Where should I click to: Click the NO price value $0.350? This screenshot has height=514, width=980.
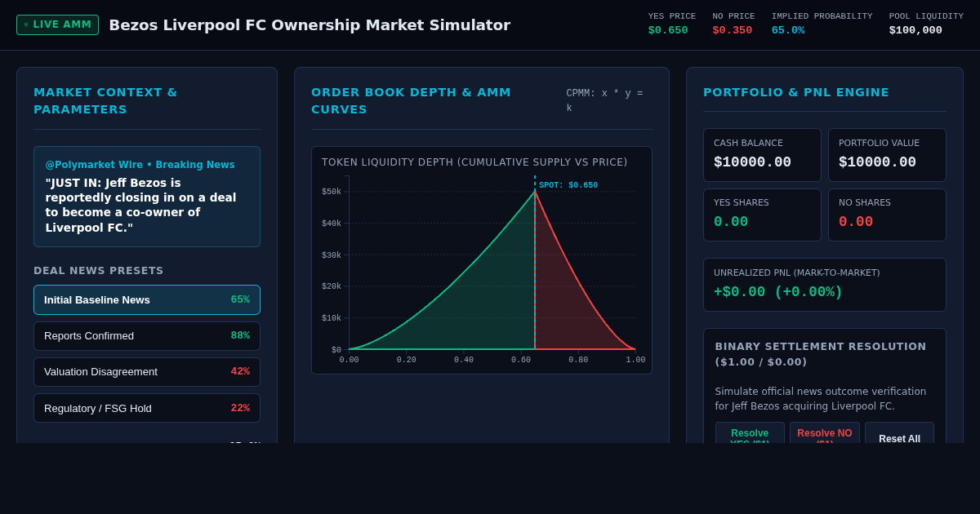click(733, 31)
